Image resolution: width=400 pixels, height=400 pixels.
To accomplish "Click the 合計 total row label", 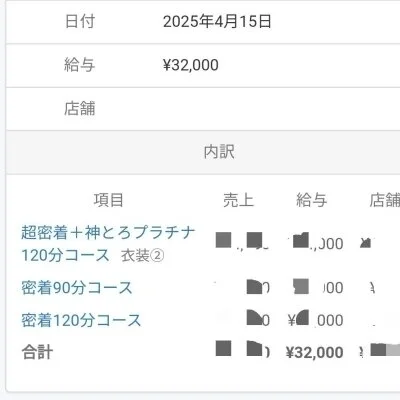I will click(37, 352).
